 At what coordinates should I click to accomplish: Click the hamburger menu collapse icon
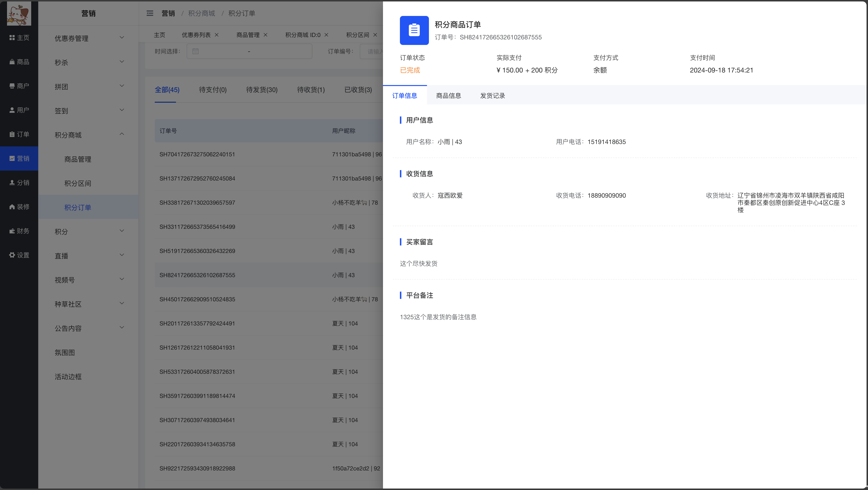pos(150,13)
